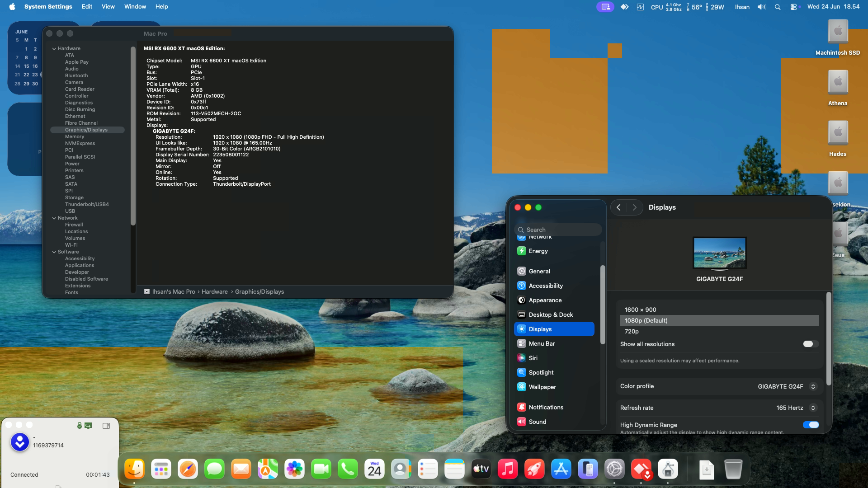Select the Spotlight sidebar icon

click(x=521, y=372)
